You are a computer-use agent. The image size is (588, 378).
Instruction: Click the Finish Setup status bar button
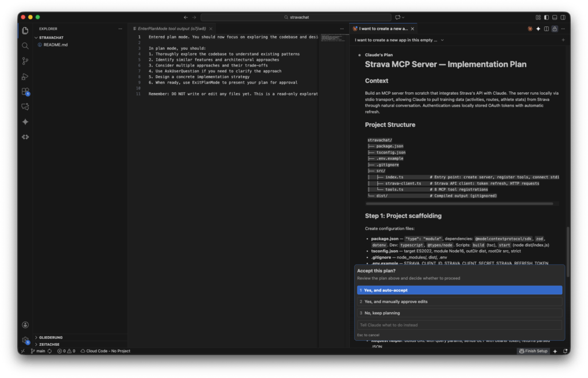(533, 351)
